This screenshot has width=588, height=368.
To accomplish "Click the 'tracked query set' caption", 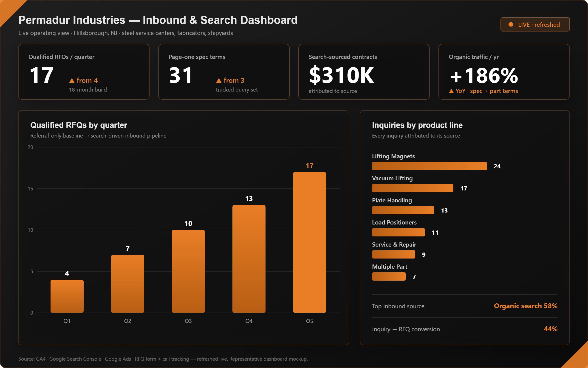I will 237,89.
